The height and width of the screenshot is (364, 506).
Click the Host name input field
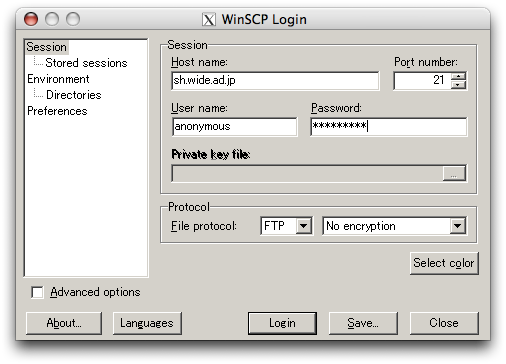point(275,80)
